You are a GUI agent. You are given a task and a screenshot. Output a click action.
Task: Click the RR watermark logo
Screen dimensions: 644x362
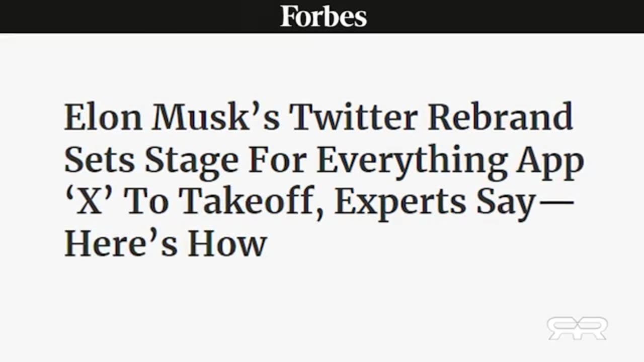point(577,328)
